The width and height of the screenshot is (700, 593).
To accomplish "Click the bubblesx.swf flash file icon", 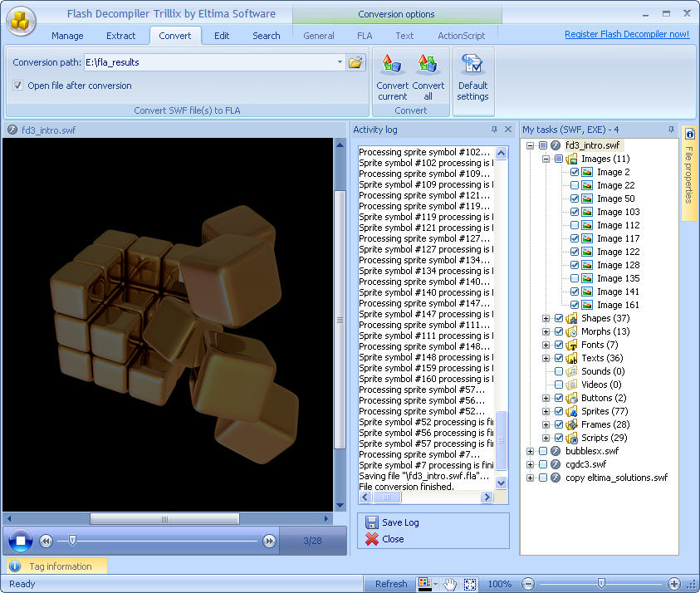I will click(556, 451).
